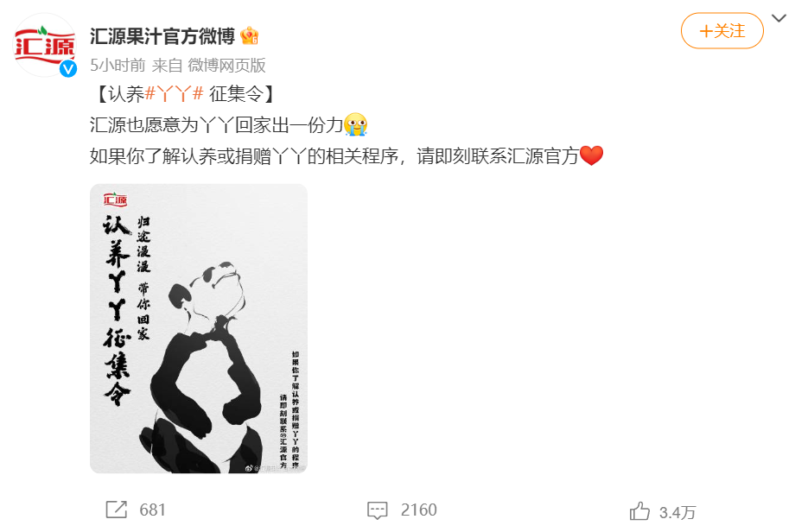Click the comment count 2160

pos(419,510)
